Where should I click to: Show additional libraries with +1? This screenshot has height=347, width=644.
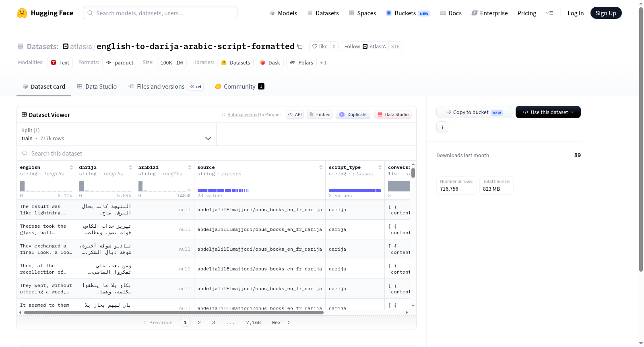pyautogui.click(x=323, y=62)
